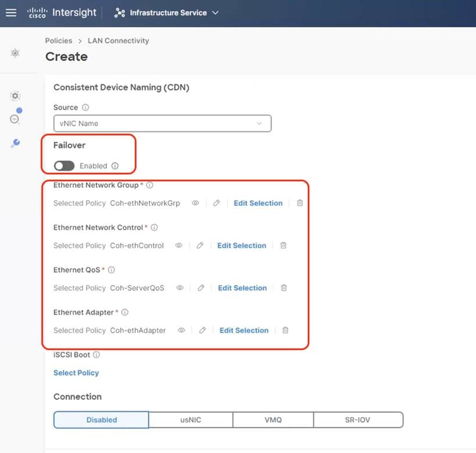Enable the Failover toggle
This screenshot has height=453, width=476.
coord(64,166)
